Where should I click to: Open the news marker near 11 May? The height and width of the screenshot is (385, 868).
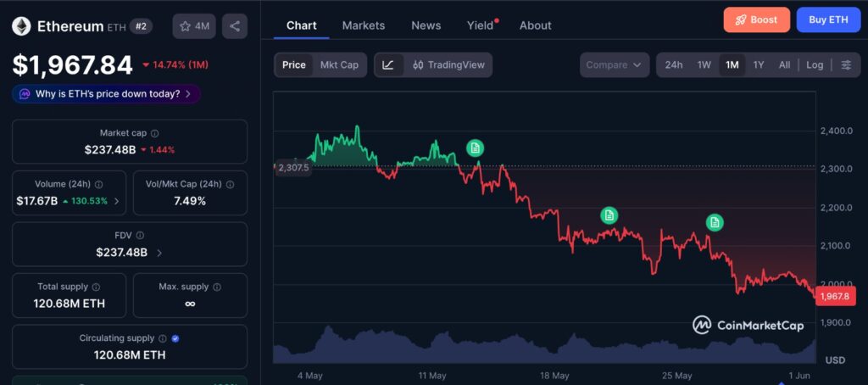tap(475, 148)
